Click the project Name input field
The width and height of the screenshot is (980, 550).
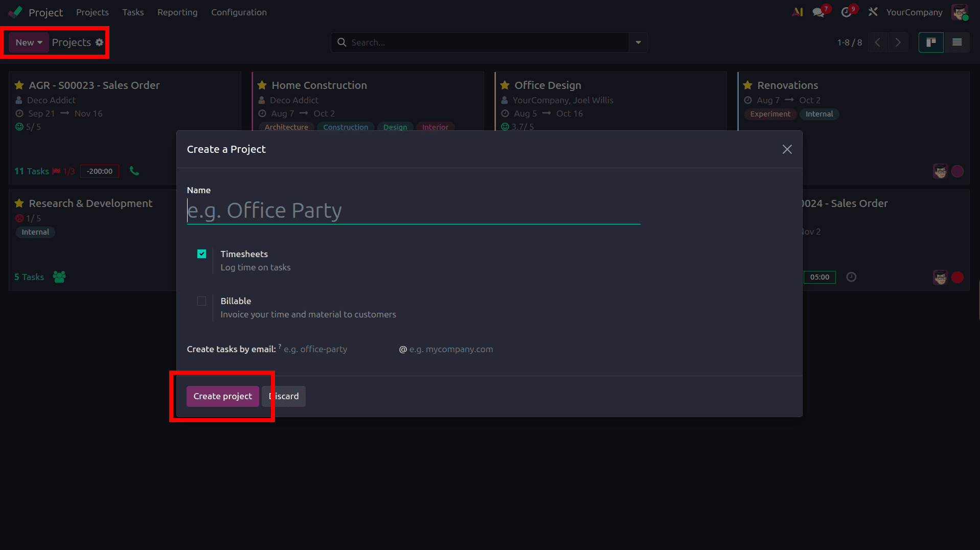(x=414, y=211)
